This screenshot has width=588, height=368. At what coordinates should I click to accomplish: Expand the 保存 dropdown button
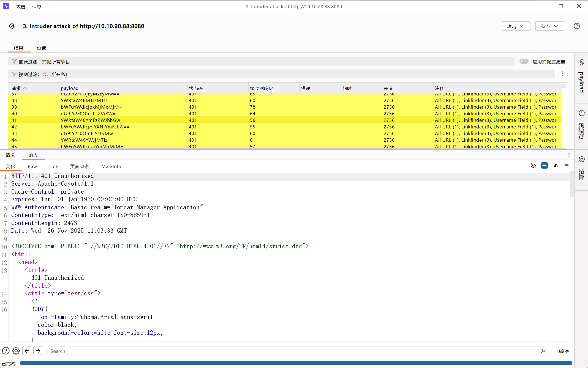tap(550, 26)
